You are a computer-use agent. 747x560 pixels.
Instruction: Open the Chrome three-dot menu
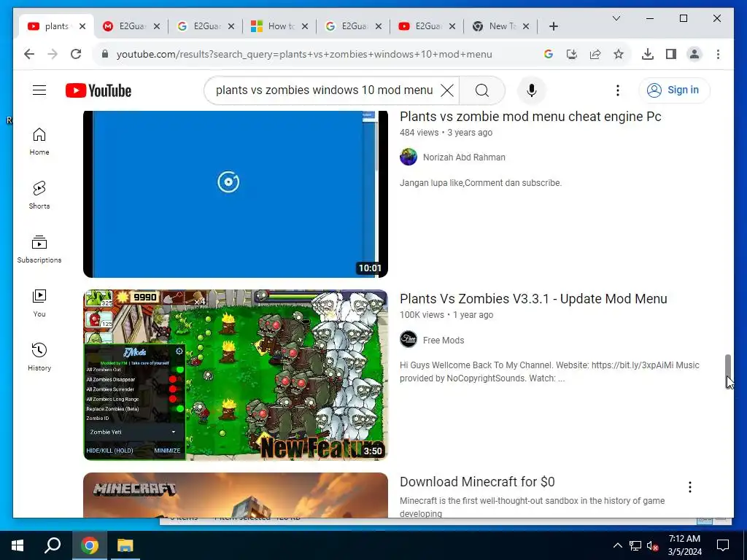[x=718, y=54]
